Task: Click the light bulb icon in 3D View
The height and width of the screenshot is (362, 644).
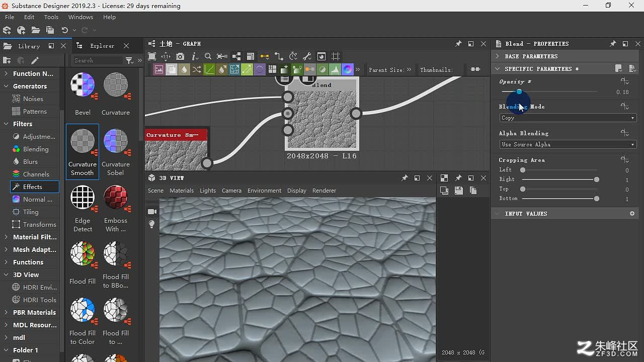Action: point(152,224)
